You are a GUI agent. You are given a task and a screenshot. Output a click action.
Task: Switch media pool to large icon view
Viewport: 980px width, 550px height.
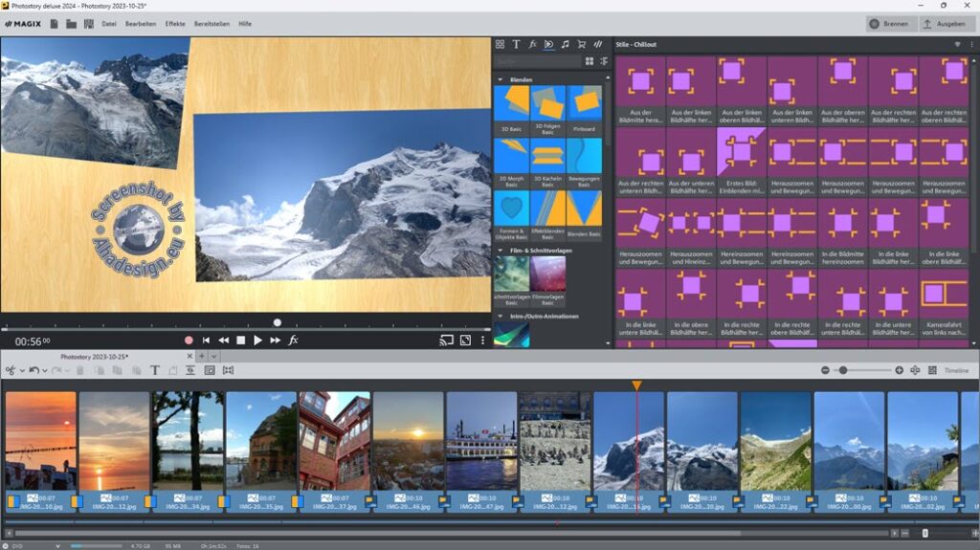(x=590, y=61)
